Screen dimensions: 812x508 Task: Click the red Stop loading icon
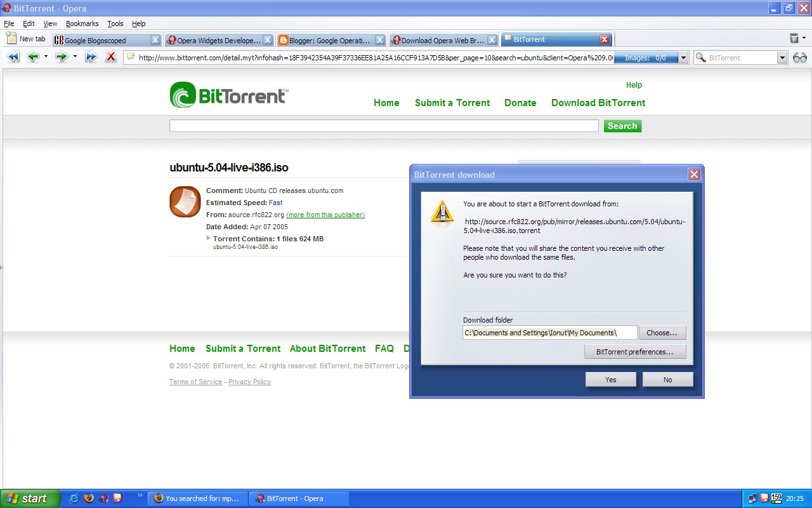110,57
